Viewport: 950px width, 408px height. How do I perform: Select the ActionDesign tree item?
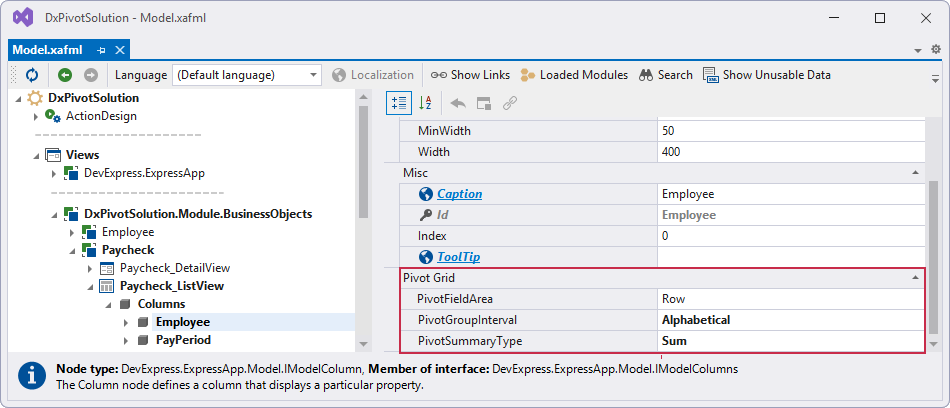tap(101, 116)
